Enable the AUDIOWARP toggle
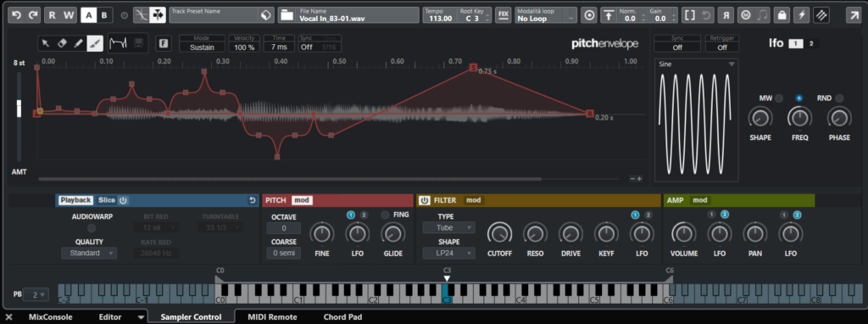This screenshot has height=324, width=868. [x=92, y=227]
